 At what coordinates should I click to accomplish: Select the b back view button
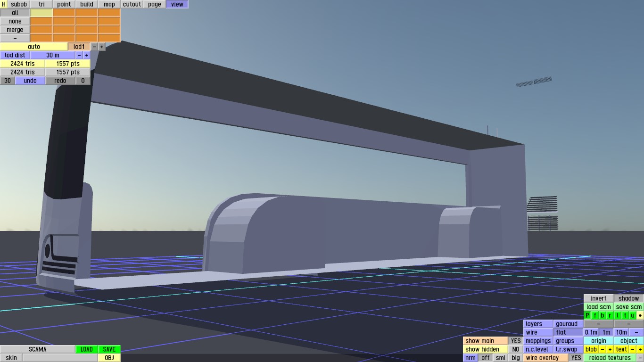[x=603, y=315]
